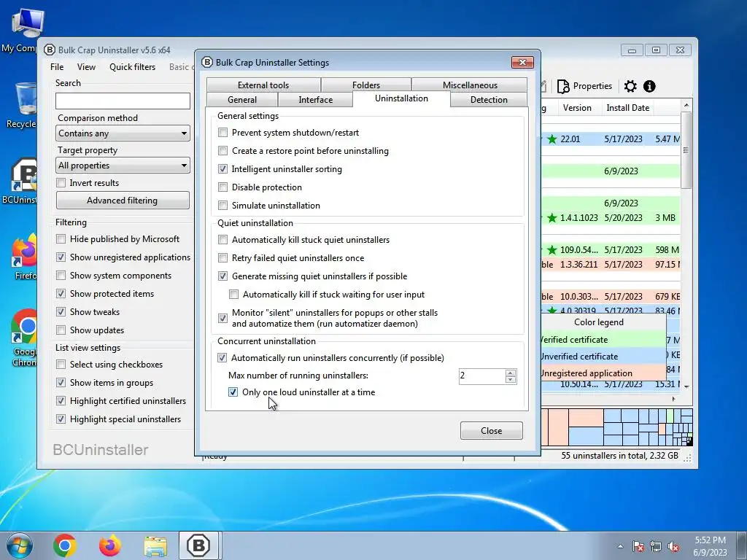
Task: Enable Simulate uninstallation
Action: 222,205
